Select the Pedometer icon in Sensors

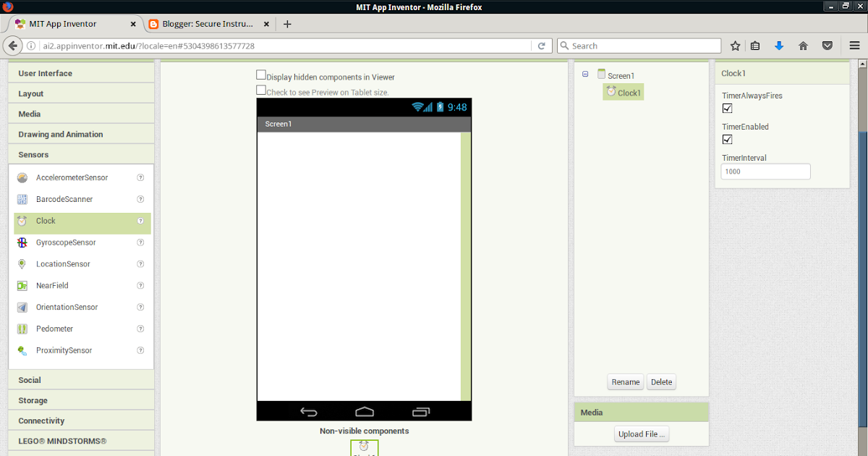pyautogui.click(x=22, y=329)
